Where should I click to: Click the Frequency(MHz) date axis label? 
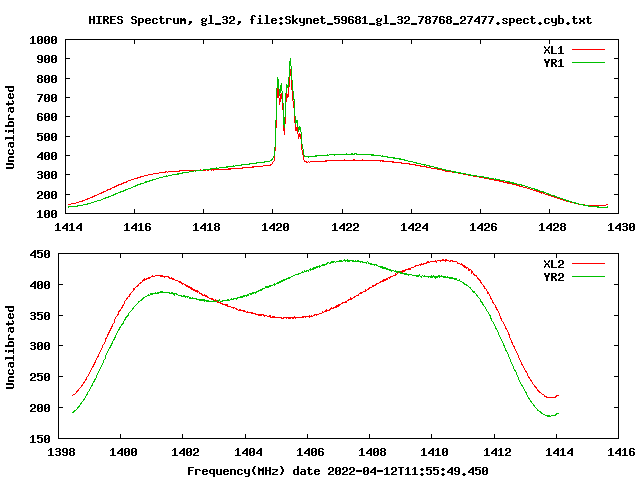coord(338,471)
